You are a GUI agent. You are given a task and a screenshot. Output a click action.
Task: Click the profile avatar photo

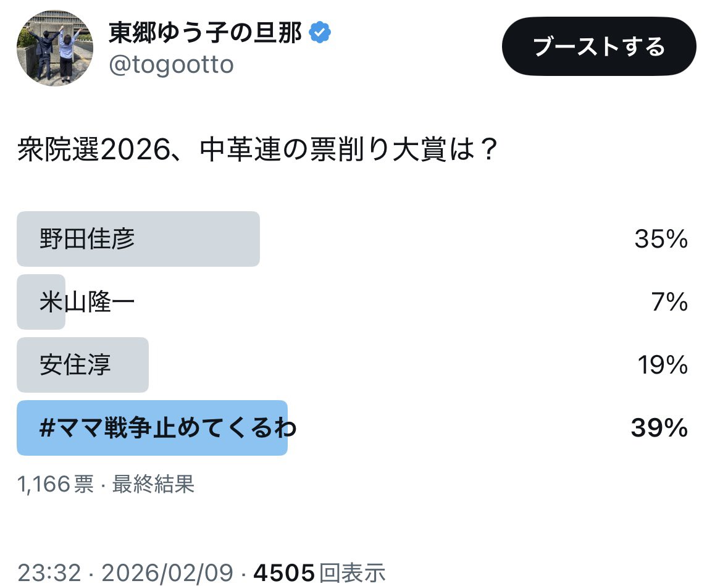point(55,48)
